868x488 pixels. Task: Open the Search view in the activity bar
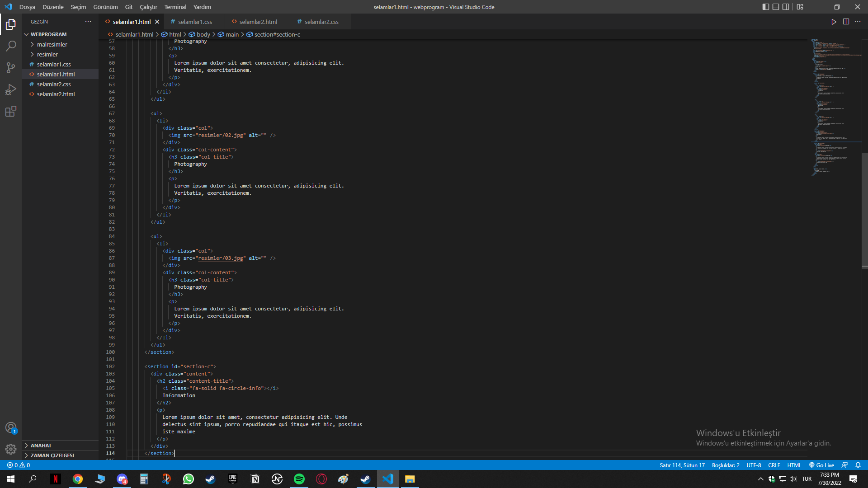[x=11, y=46]
